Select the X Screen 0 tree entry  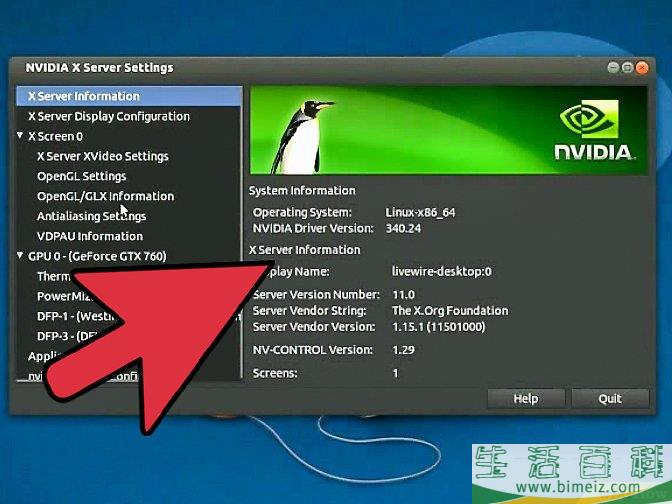(x=55, y=136)
